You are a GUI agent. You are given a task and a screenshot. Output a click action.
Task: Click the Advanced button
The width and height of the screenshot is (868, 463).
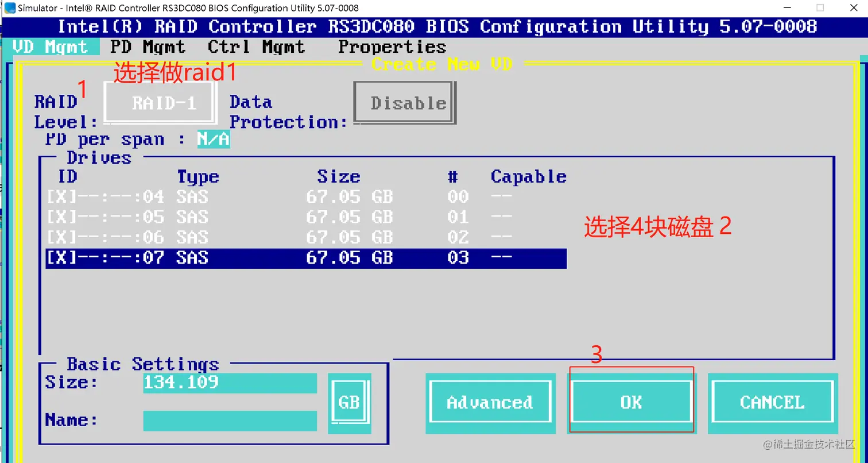[x=490, y=403]
